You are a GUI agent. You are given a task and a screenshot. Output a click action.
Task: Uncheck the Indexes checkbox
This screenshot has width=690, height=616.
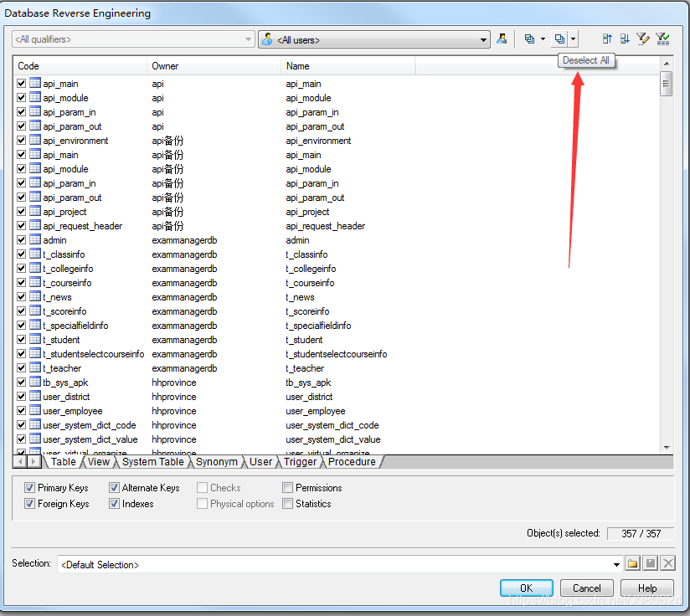pyautogui.click(x=114, y=503)
